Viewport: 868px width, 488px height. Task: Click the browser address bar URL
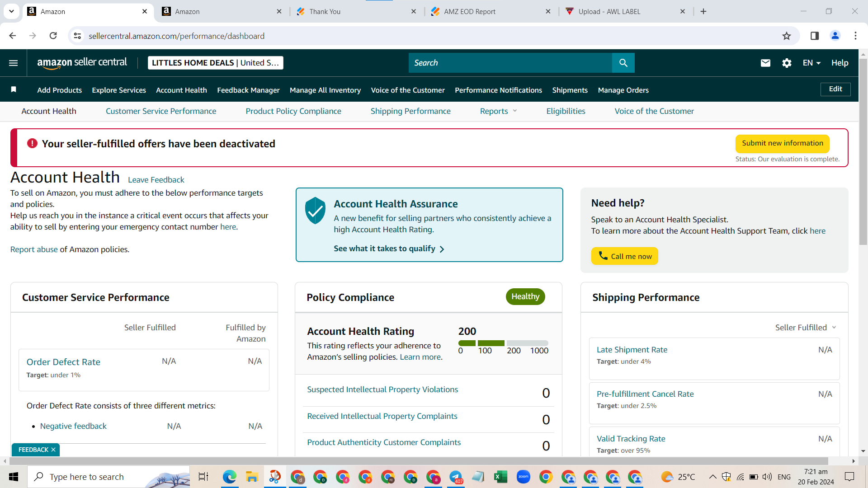(x=176, y=36)
